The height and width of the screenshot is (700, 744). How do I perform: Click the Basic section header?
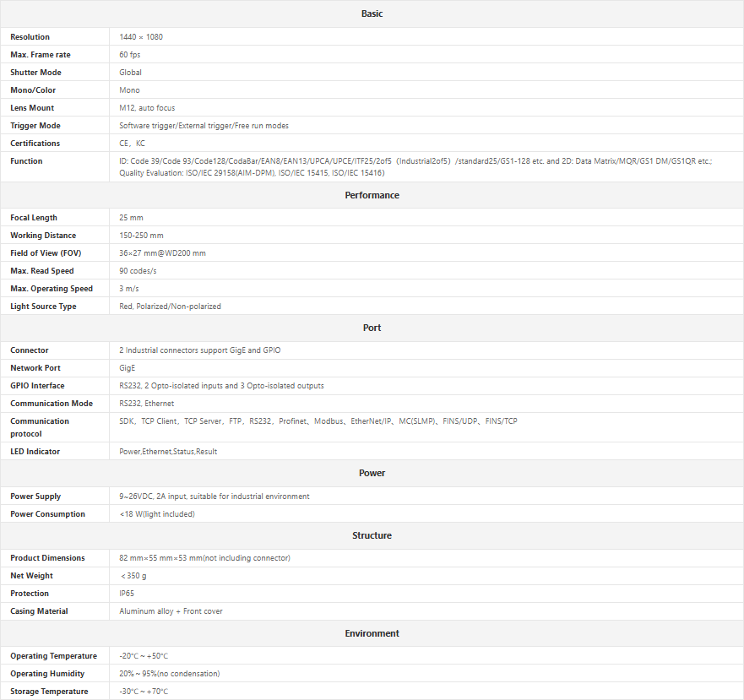(372, 14)
